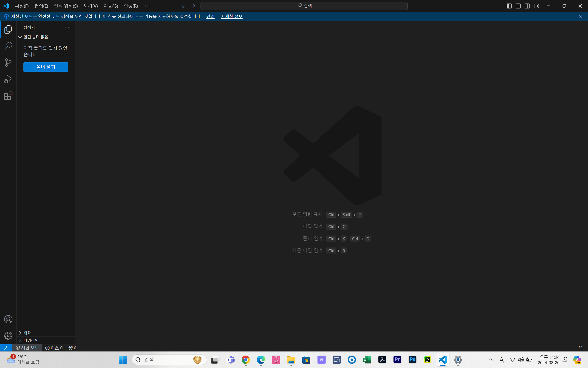Click the '자세한 정보' link

click(x=232, y=17)
